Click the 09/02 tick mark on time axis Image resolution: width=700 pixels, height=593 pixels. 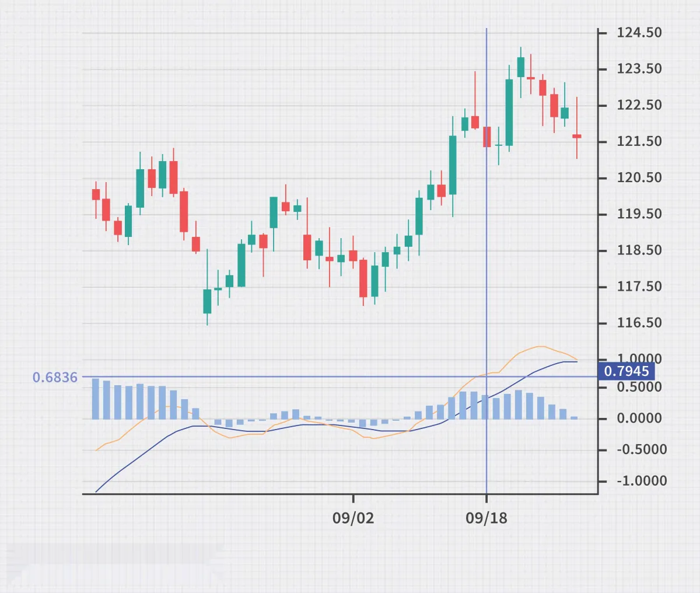coord(353,498)
